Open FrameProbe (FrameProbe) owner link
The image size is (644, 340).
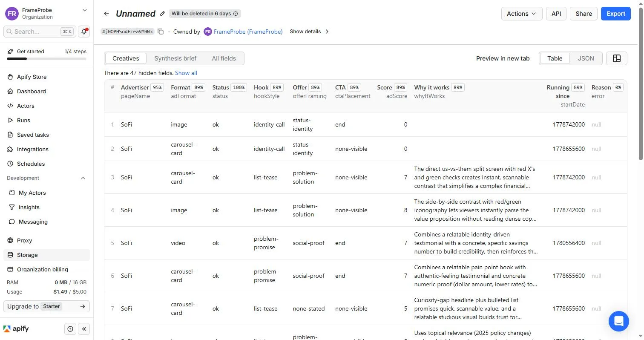pos(248,32)
